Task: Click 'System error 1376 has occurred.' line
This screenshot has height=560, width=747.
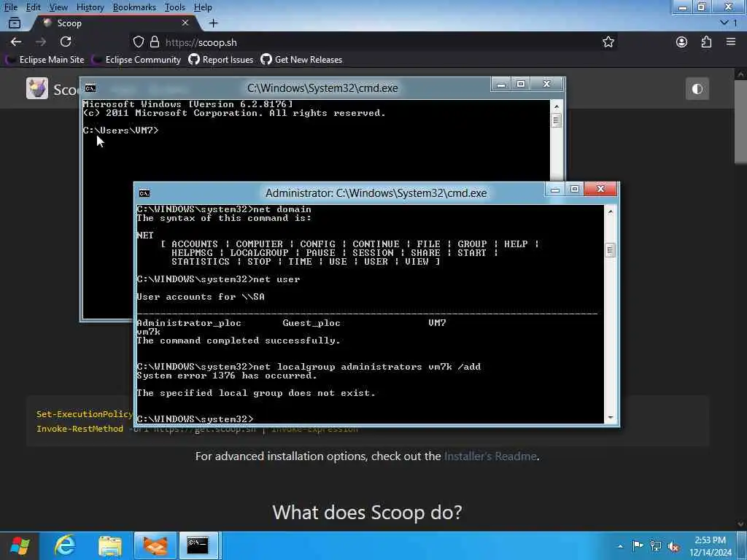Action: [x=227, y=376]
